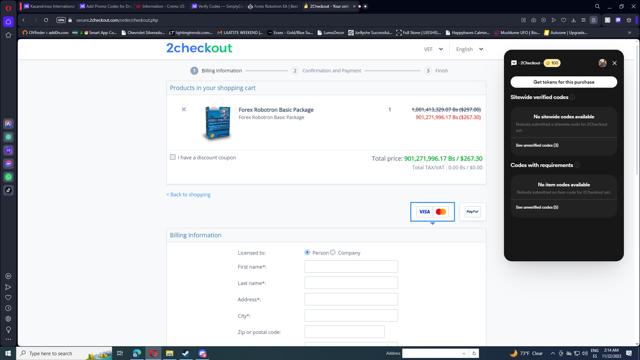640x360 pixels.
Task: Switch to the Forex Robotron EA tab
Action: (273, 7)
